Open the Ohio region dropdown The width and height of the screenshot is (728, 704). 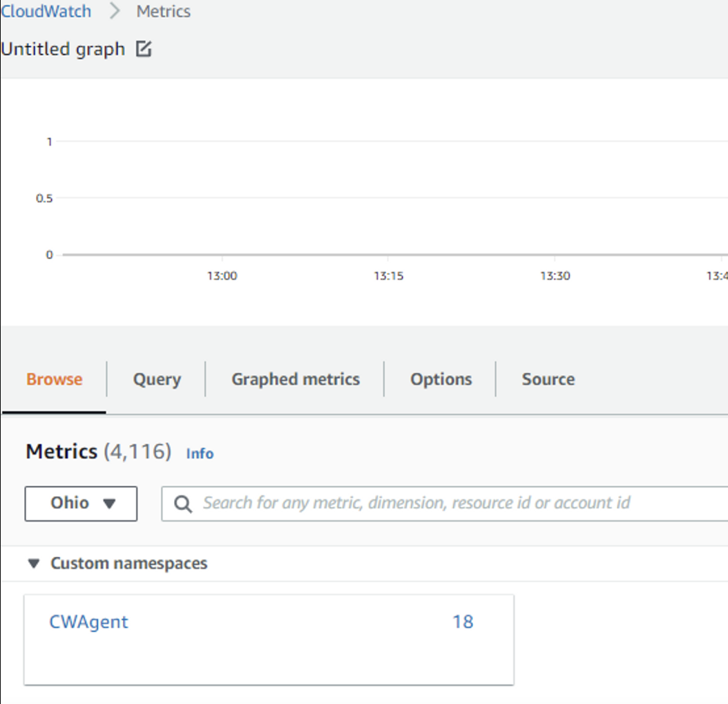(x=81, y=503)
